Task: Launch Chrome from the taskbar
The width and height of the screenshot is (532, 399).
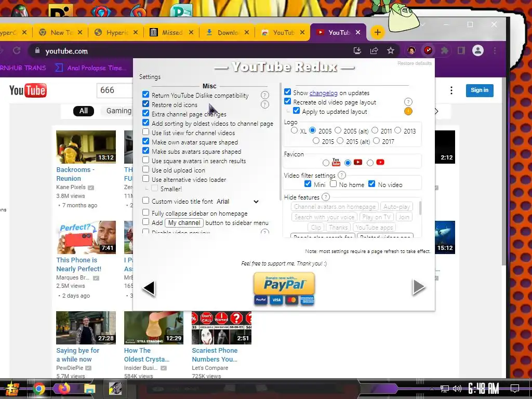Action: (39, 389)
